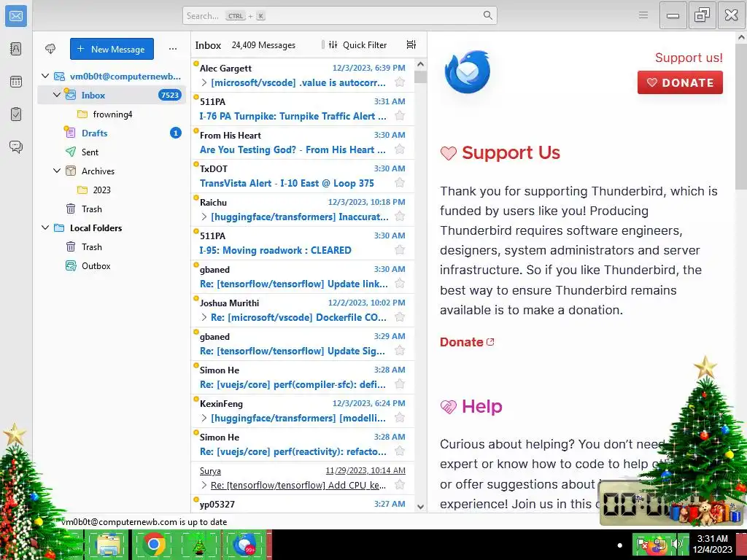Select the frowning4 folder

click(112, 114)
